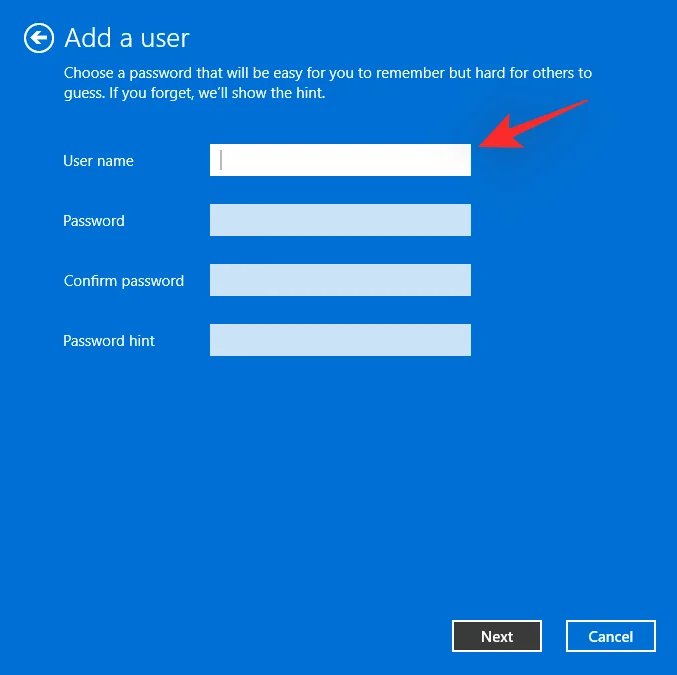Click the 'User name' label
This screenshot has height=675, width=677.
[98, 161]
